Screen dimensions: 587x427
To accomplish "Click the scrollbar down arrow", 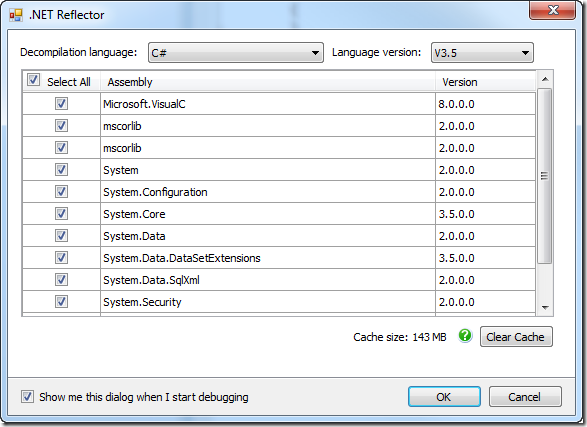I will coord(545,308).
